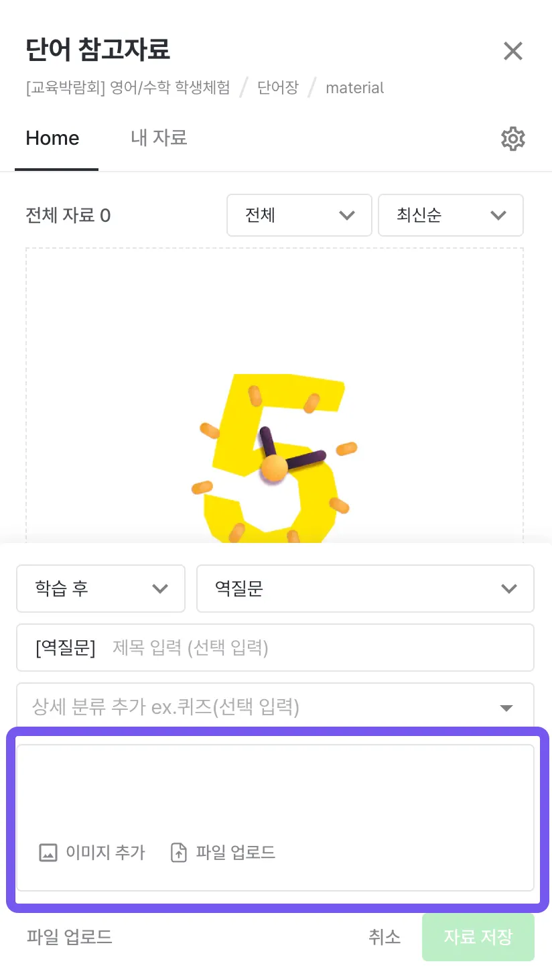Switch to the Home tab
Screen dimensions: 552x980
(52, 138)
